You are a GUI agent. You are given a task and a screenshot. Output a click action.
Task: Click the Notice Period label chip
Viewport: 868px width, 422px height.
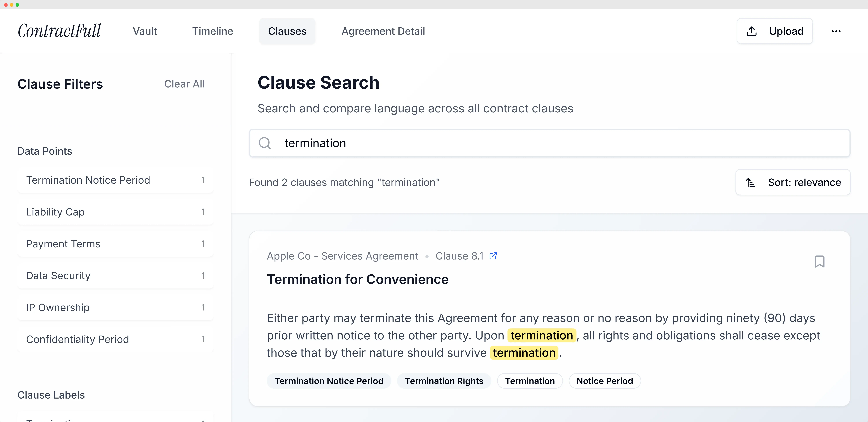[605, 381]
